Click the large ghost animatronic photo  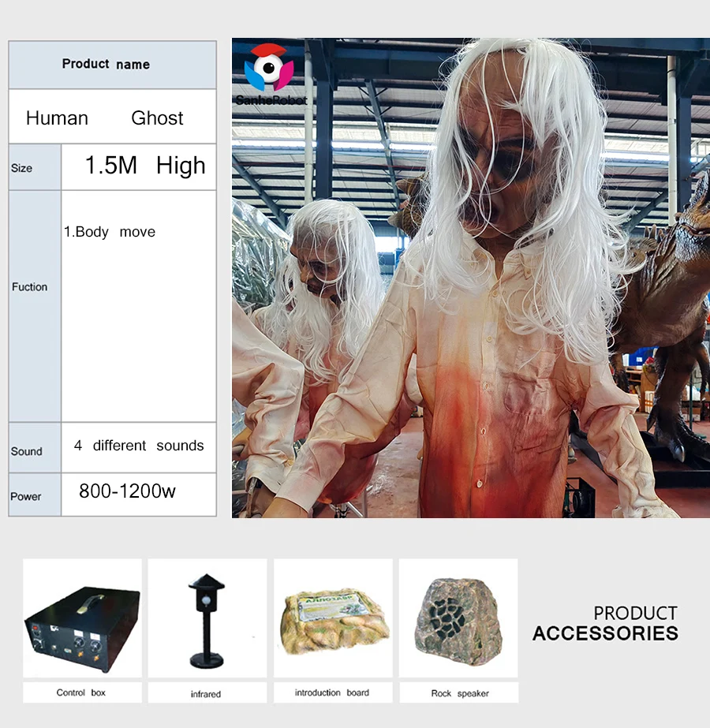pyautogui.click(x=471, y=278)
